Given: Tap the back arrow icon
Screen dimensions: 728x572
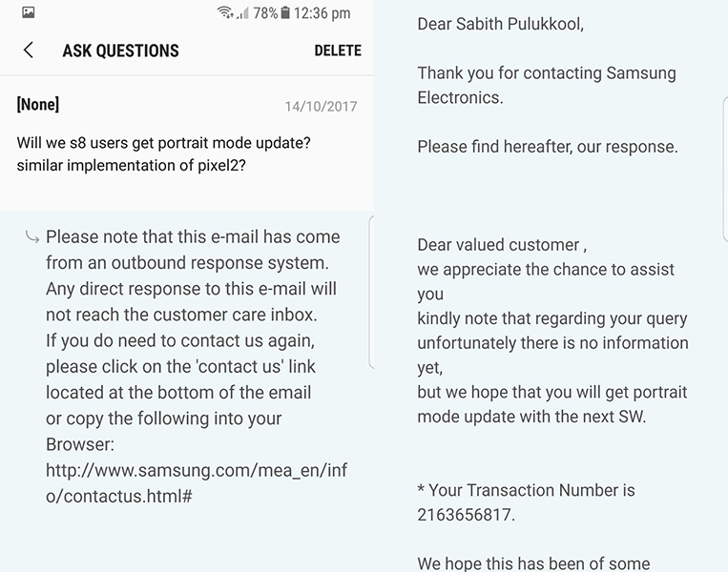Looking at the screenshot, I should (x=29, y=51).
